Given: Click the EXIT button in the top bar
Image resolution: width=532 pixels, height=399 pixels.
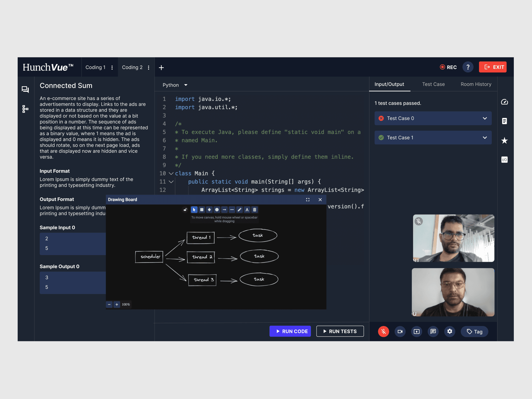Looking at the screenshot, I should (x=493, y=67).
